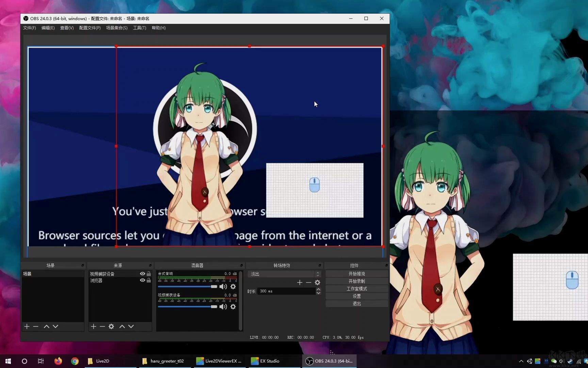The width and height of the screenshot is (588, 368).
Task: Open transition properties gear icon
Action: coord(317,282)
